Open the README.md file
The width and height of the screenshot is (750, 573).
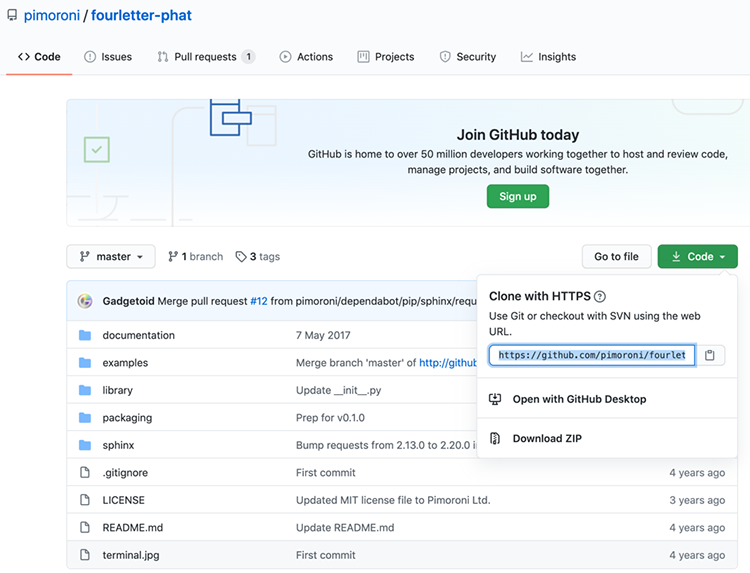tap(133, 528)
